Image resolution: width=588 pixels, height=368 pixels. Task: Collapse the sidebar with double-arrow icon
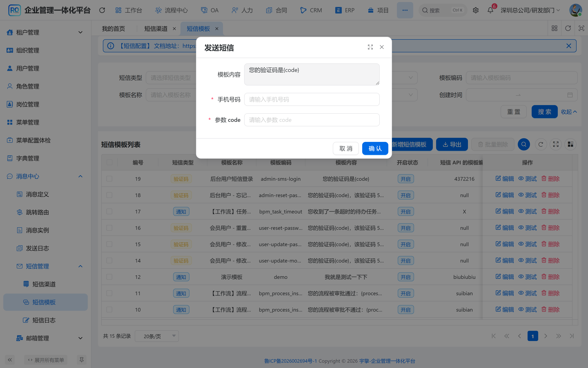coord(10,360)
